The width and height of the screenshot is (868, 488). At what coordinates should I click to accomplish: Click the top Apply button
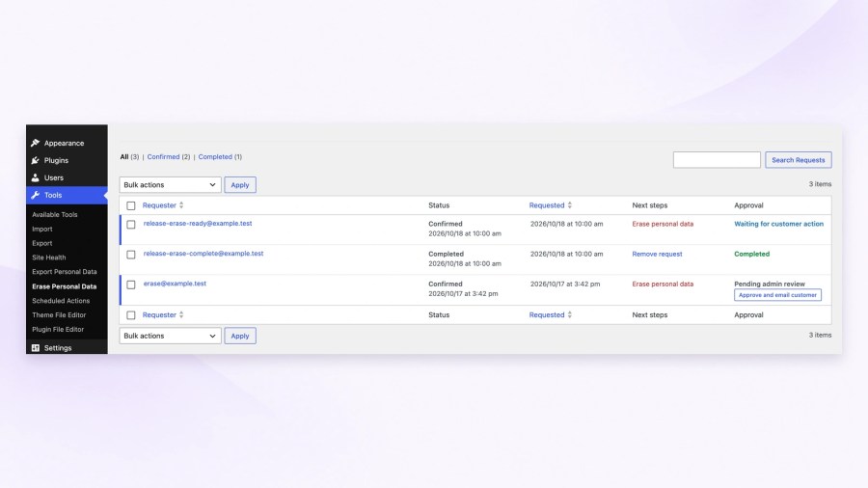pos(240,185)
